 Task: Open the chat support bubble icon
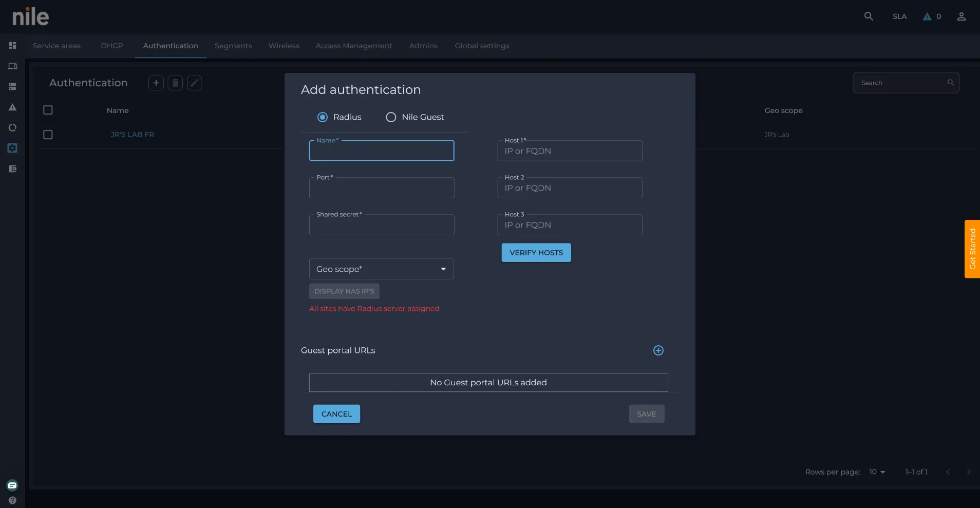[12, 485]
